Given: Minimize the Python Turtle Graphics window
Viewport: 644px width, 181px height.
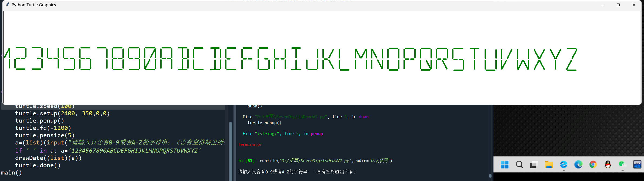Looking at the screenshot, I should click(603, 5).
